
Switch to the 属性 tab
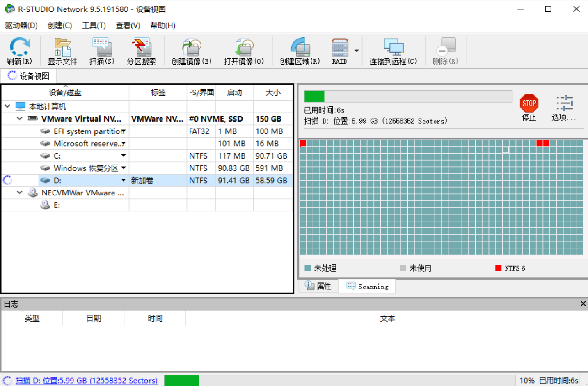tap(318, 286)
